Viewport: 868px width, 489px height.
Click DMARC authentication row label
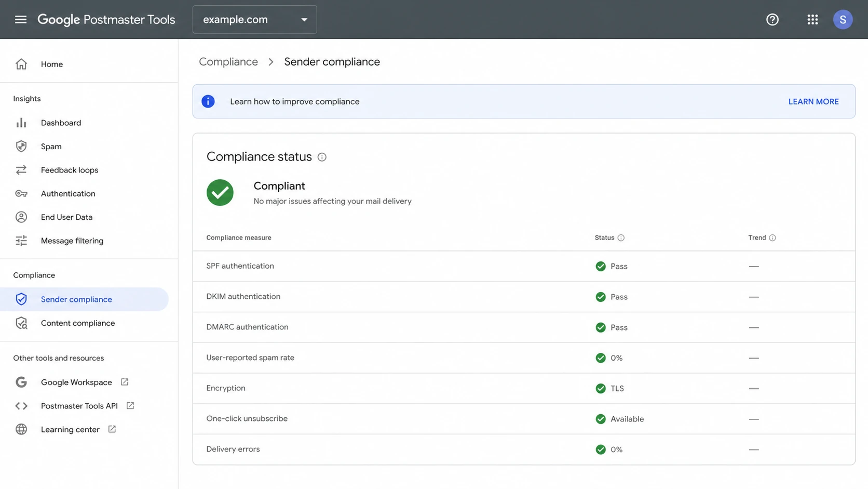pyautogui.click(x=247, y=327)
